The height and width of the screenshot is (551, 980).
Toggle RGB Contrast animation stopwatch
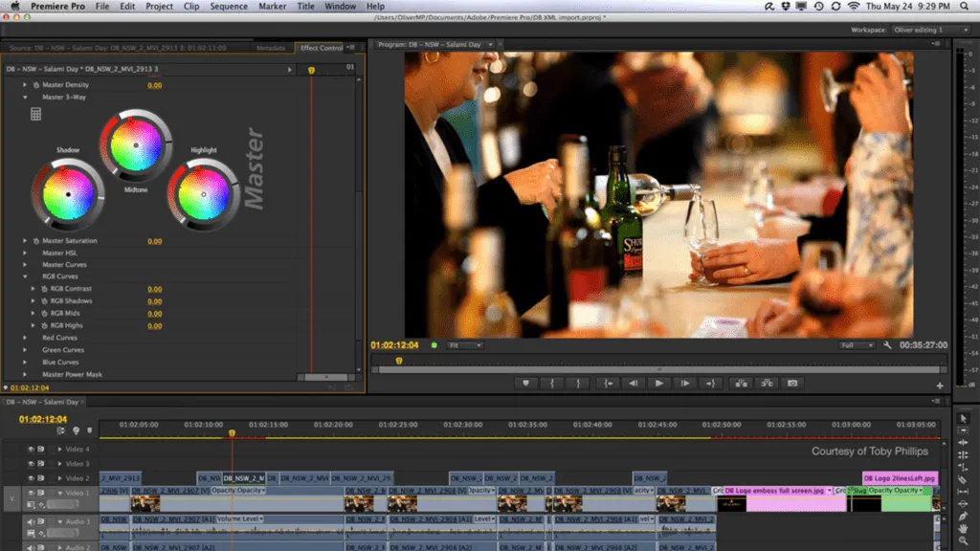(x=44, y=289)
